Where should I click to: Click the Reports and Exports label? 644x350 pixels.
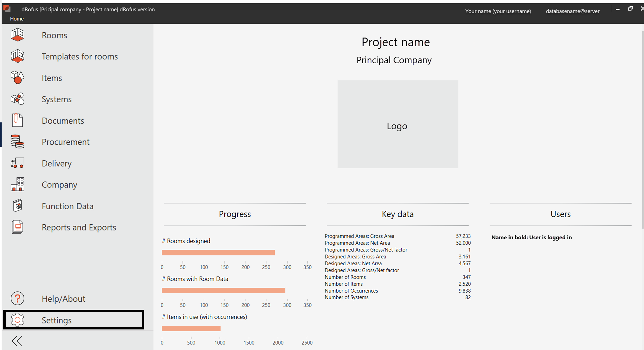pyautogui.click(x=79, y=227)
